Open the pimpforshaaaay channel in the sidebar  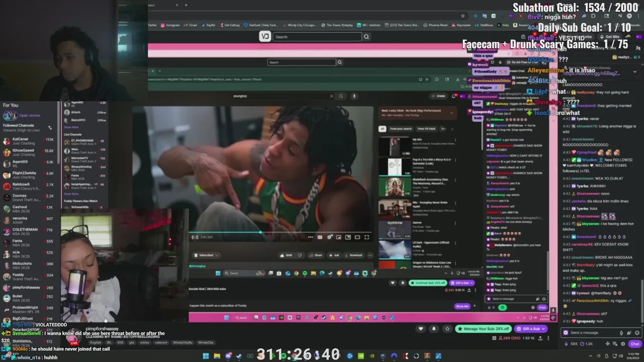[x=29, y=288]
